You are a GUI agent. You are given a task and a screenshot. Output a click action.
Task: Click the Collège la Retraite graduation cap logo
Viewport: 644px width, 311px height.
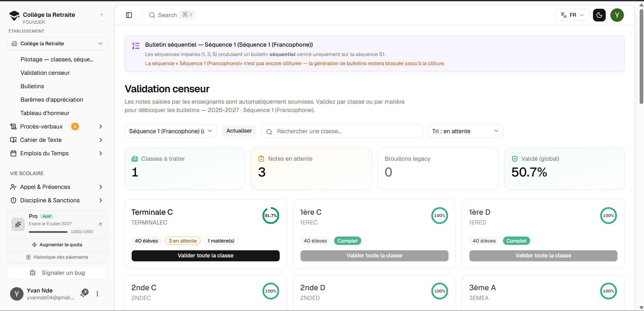pos(14,15)
